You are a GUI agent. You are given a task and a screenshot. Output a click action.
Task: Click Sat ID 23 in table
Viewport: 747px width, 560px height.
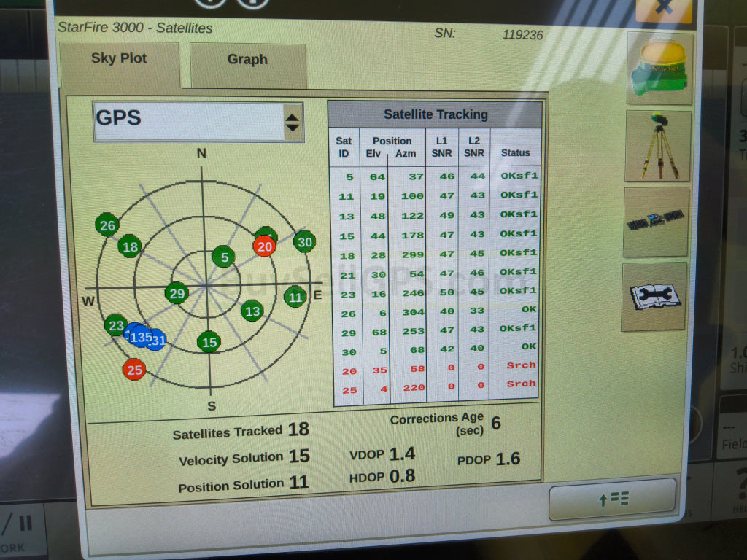click(348, 295)
